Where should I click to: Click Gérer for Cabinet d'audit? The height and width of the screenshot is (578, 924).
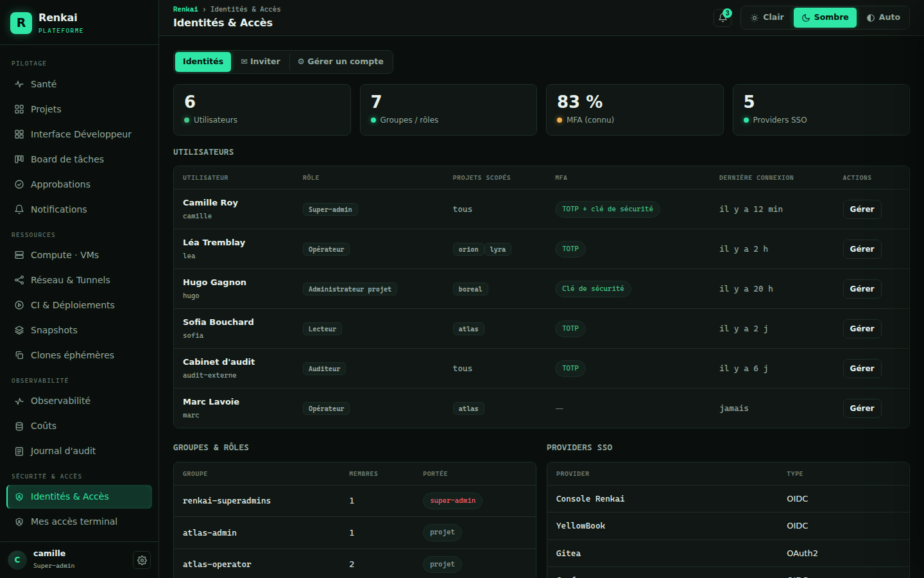point(862,369)
